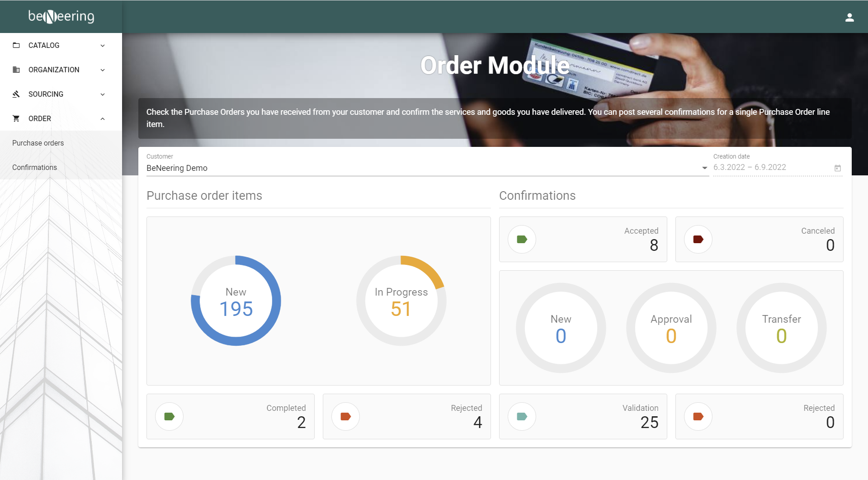Click the shopping cart Order icon

pos(16,118)
